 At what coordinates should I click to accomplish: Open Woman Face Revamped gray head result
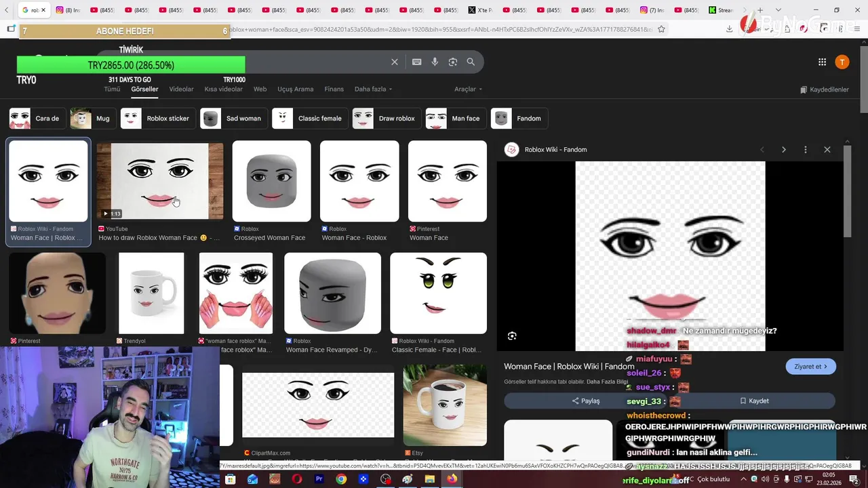(x=332, y=293)
